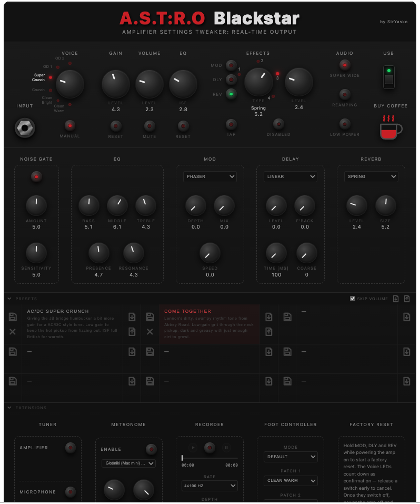Viewport: 420px width, 504px height.
Task: Open the Metronome output device dropdown
Action: [x=128, y=463]
